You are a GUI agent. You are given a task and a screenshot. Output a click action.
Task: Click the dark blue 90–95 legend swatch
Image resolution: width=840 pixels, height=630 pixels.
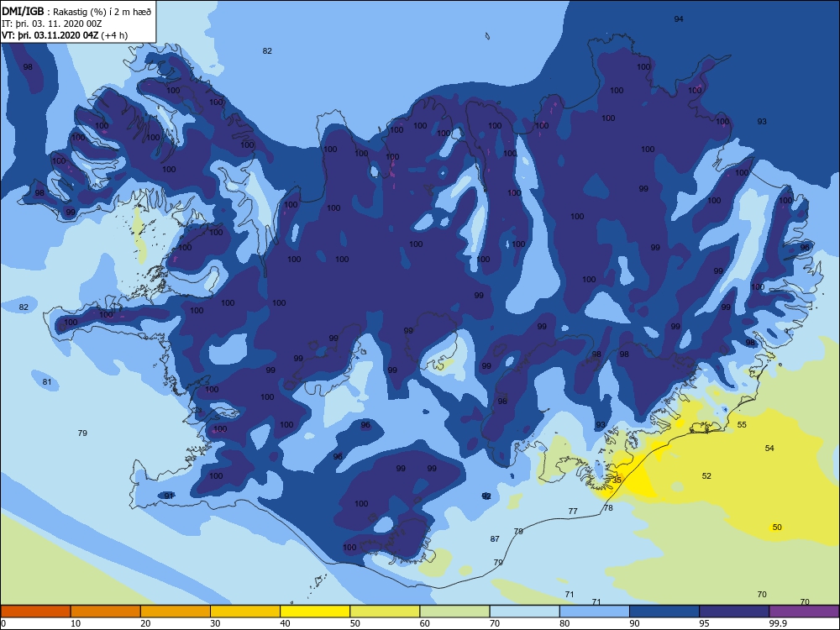pyautogui.click(x=664, y=612)
